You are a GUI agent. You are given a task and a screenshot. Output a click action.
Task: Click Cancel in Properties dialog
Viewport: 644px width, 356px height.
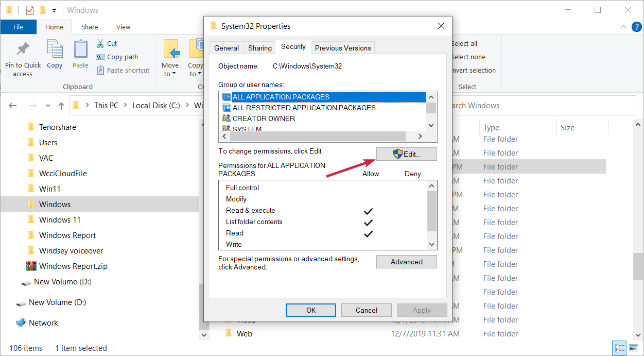tap(367, 310)
